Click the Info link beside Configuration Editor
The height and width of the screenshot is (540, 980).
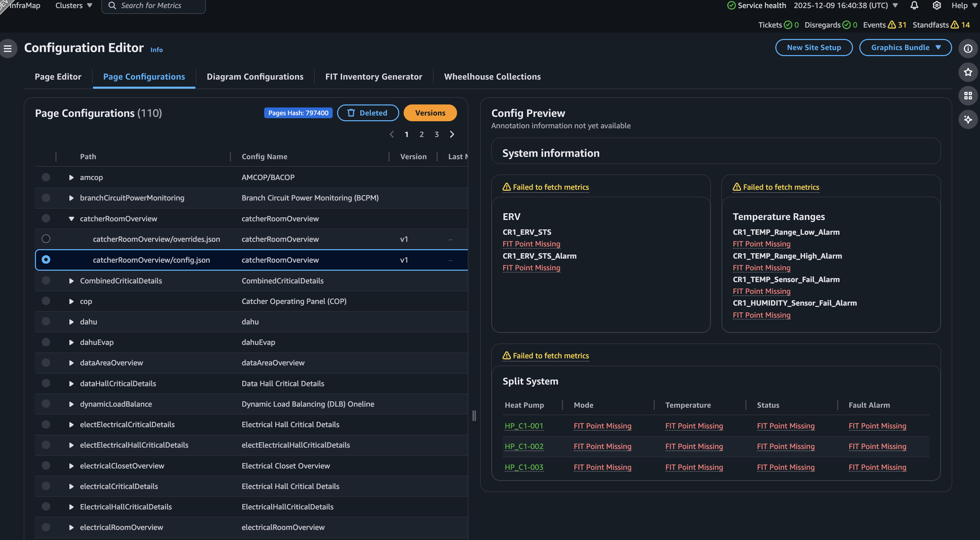point(156,50)
